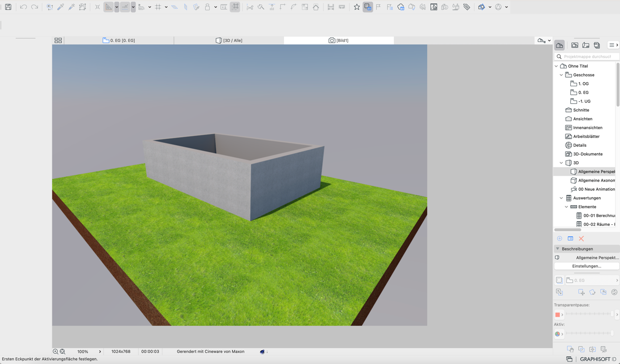The height and width of the screenshot is (364, 620).
Task: Select the syringe inject parameters tool
Action: pyautogui.click(x=72, y=7)
